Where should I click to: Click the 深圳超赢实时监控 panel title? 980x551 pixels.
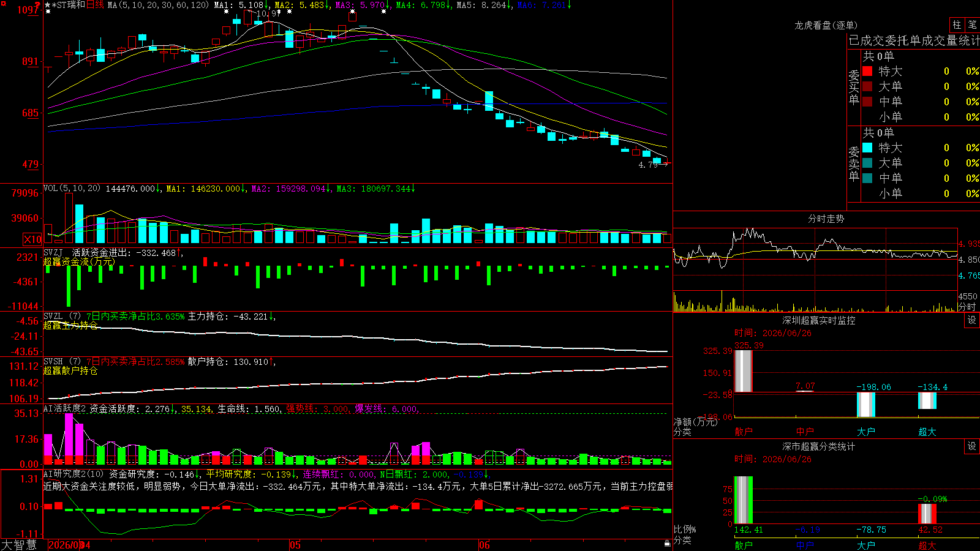[818, 320]
